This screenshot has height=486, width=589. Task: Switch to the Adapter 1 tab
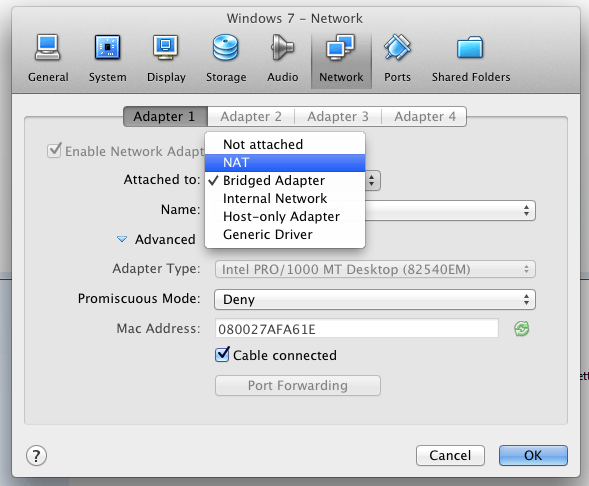click(165, 116)
